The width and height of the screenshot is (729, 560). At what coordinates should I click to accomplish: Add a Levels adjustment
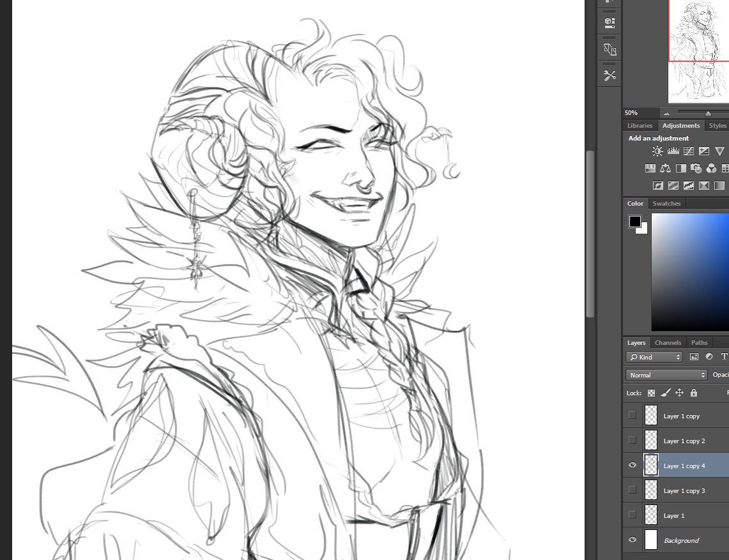click(x=673, y=151)
